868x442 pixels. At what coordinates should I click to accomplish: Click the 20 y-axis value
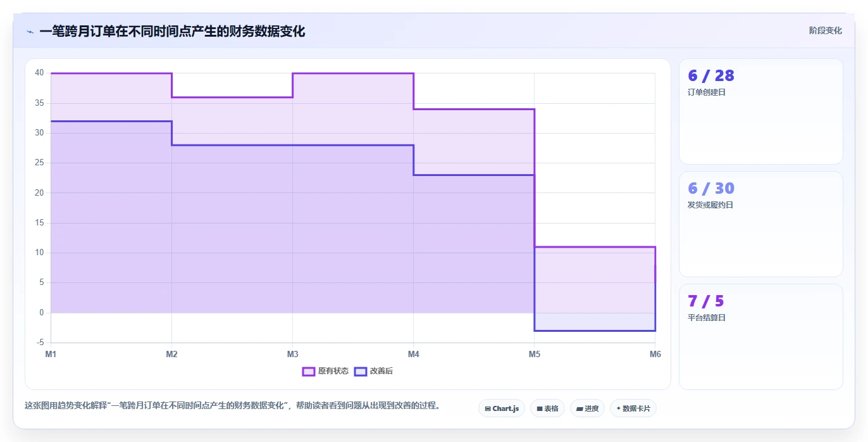(39, 193)
